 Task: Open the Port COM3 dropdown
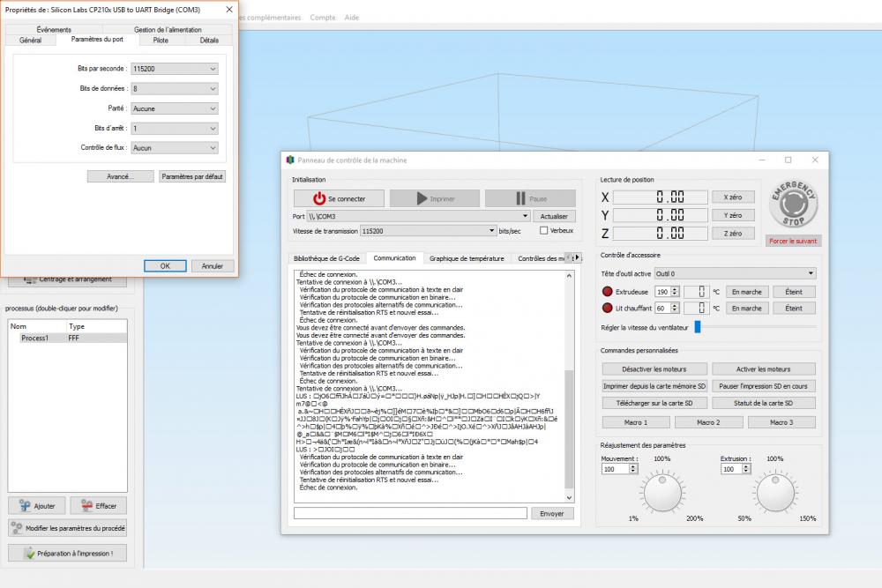pos(418,216)
